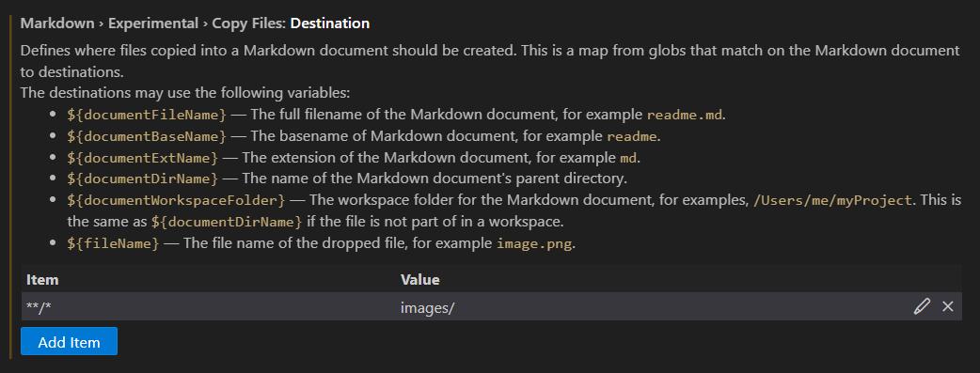Click the ${documentFileName} variable text
980x373 pixels.
147,115
